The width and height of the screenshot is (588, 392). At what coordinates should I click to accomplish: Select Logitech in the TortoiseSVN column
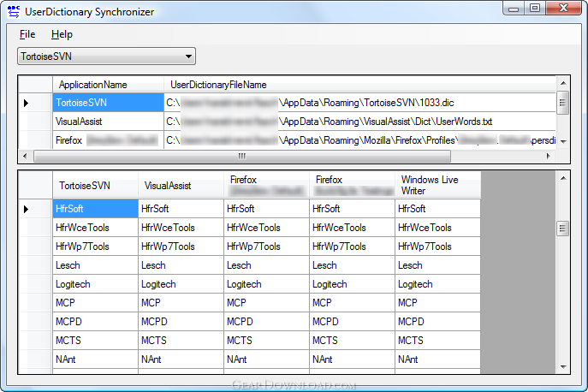tap(95, 284)
